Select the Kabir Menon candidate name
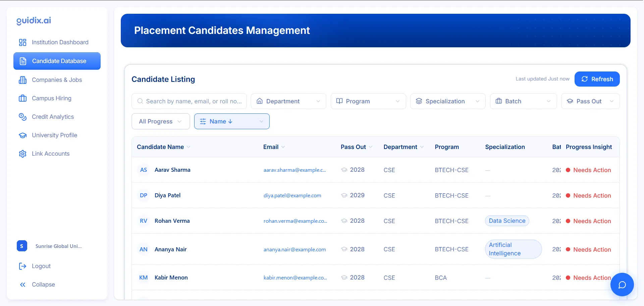 [x=171, y=277]
